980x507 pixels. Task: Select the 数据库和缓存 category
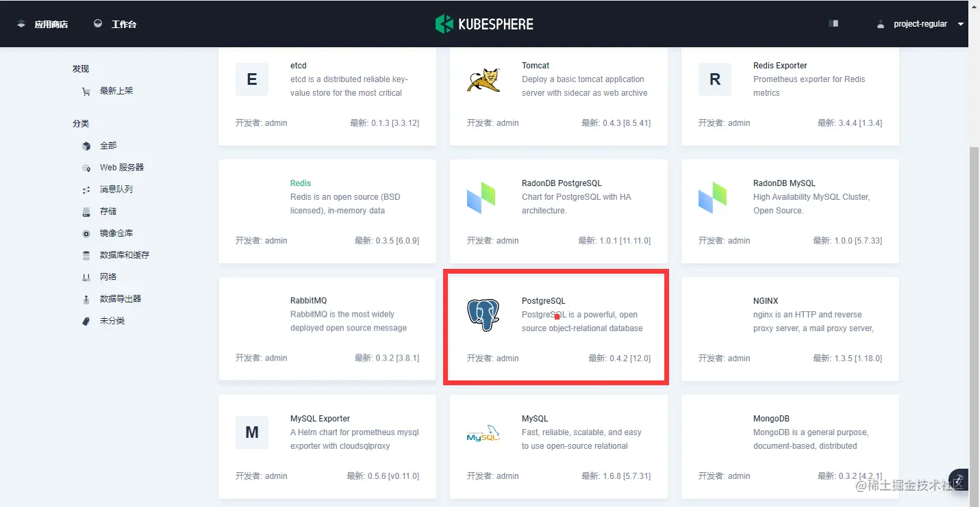pyautogui.click(x=125, y=255)
